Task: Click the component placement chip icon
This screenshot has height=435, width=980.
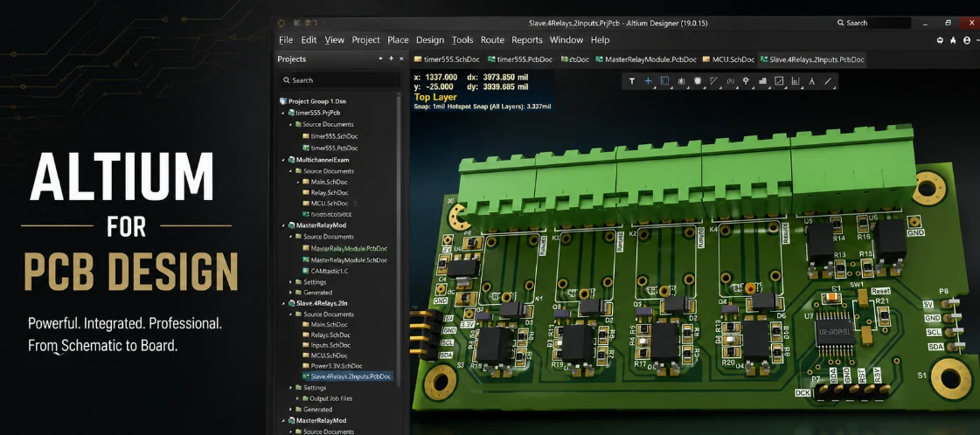Action: tap(698, 81)
